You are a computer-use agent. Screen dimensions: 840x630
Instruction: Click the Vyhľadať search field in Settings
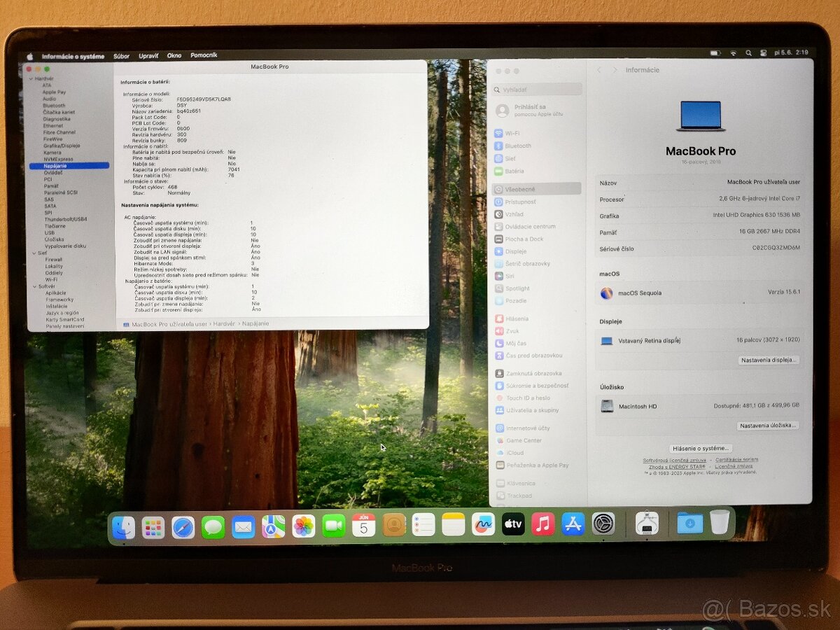537,90
